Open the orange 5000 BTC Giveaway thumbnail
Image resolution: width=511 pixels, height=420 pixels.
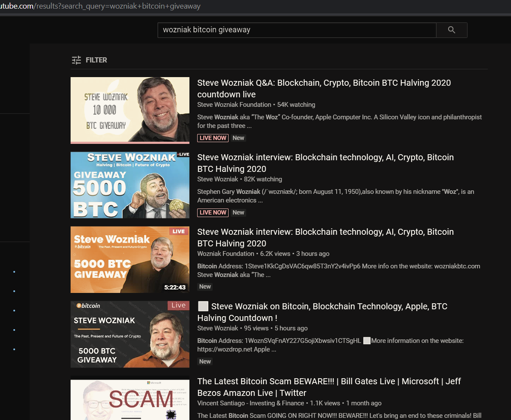click(x=130, y=259)
